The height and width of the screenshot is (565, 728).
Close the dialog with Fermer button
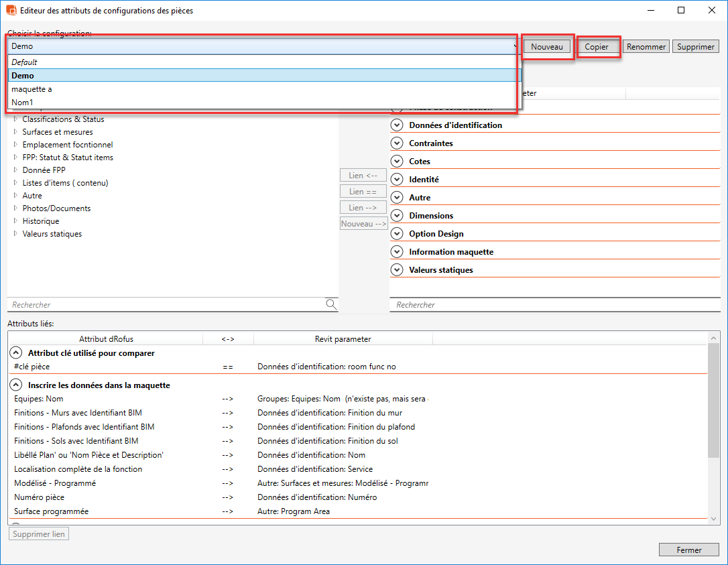[688, 550]
